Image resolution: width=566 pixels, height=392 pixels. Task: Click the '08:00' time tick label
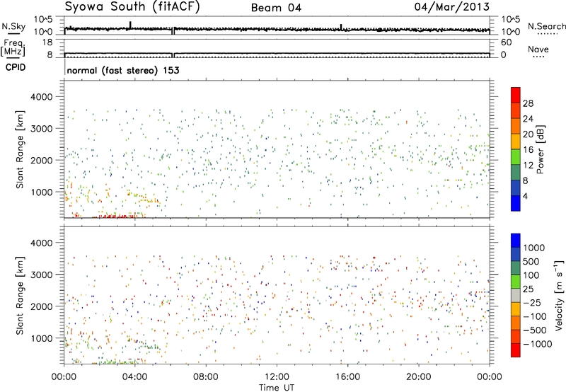(205, 377)
